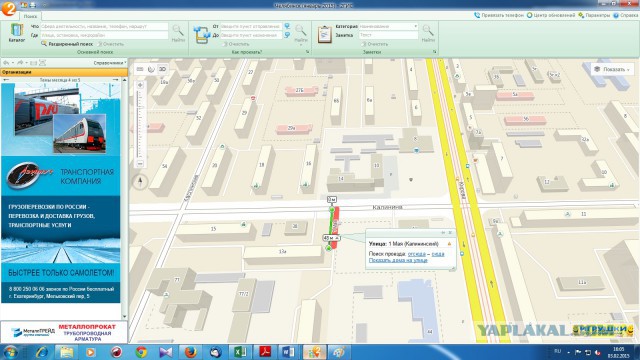Focus the До destination point field
The height and width of the screenshot is (360, 640).
pos(251,36)
